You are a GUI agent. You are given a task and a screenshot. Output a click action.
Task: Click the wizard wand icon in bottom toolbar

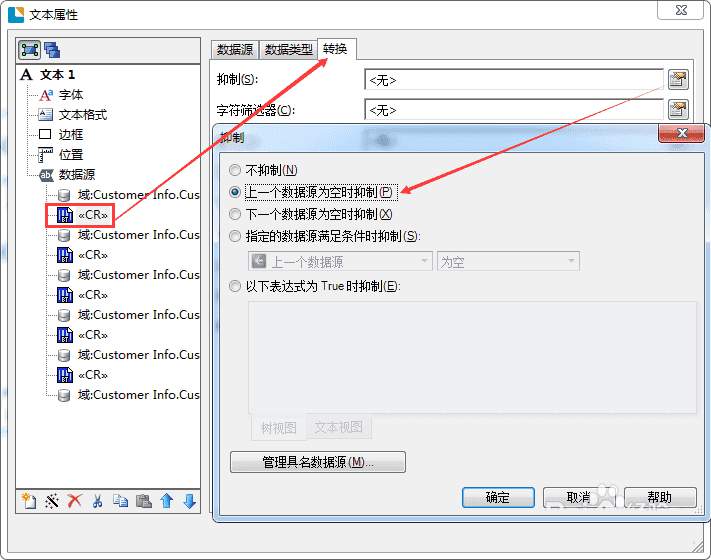(x=52, y=501)
